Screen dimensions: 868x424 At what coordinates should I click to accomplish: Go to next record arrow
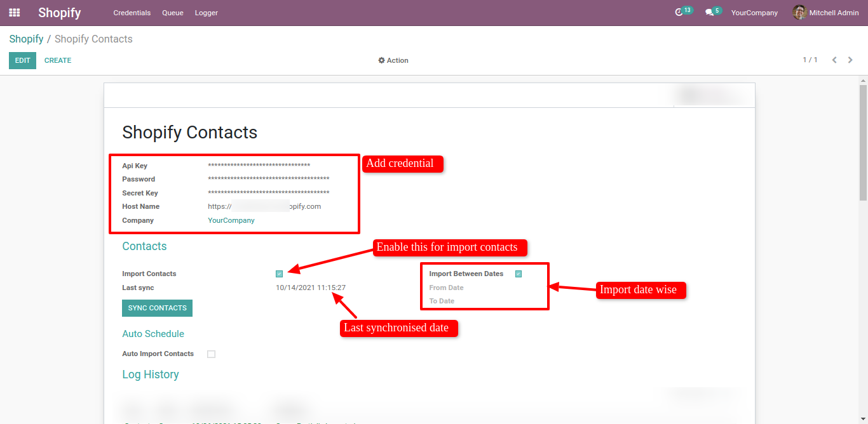click(x=850, y=60)
